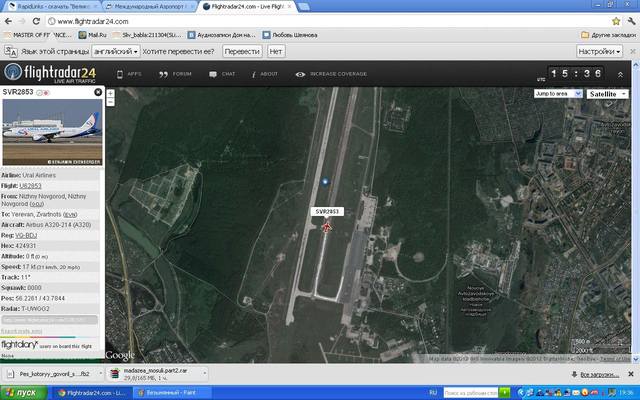Dismiss the translate bar with its X
The width and height of the screenshot is (640, 400).
tap(633, 51)
